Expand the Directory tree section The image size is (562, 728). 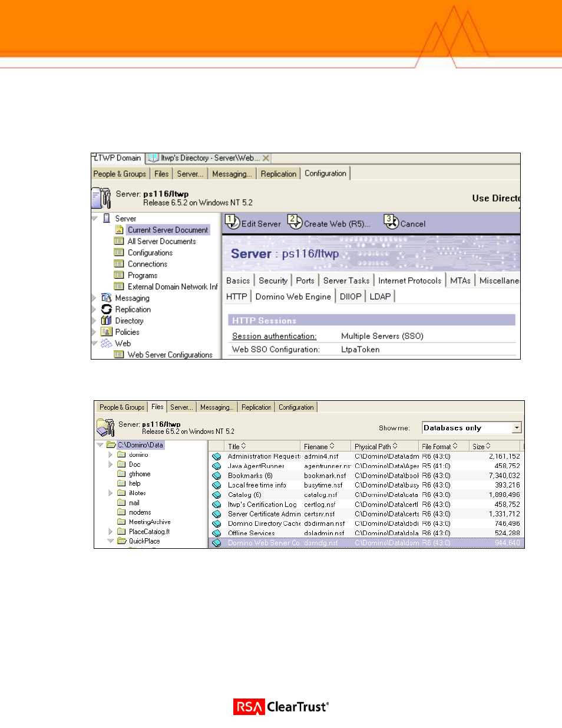94,320
